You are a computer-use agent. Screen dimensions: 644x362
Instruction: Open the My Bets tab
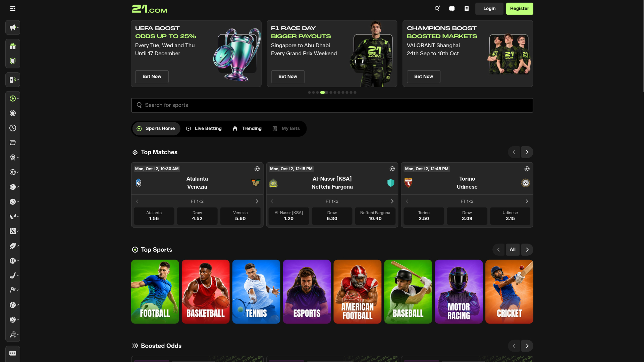pos(286,129)
